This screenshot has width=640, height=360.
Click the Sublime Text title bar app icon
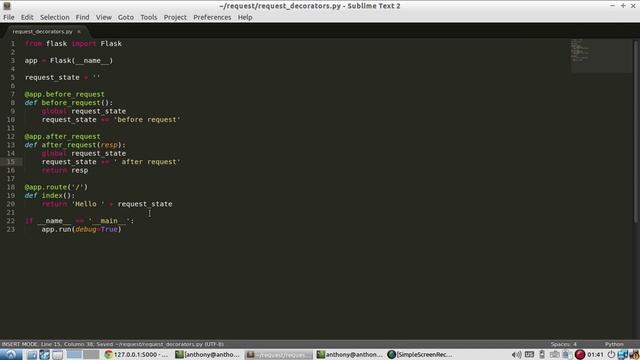click(x=7, y=6)
